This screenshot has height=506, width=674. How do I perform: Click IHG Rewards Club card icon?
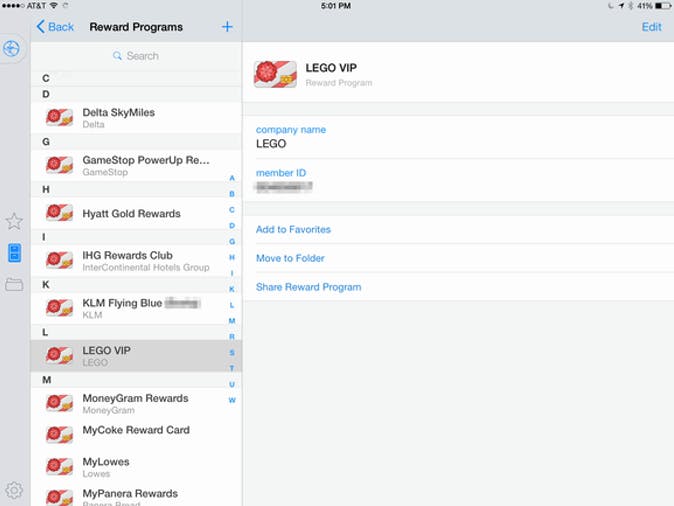[x=59, y=260]
